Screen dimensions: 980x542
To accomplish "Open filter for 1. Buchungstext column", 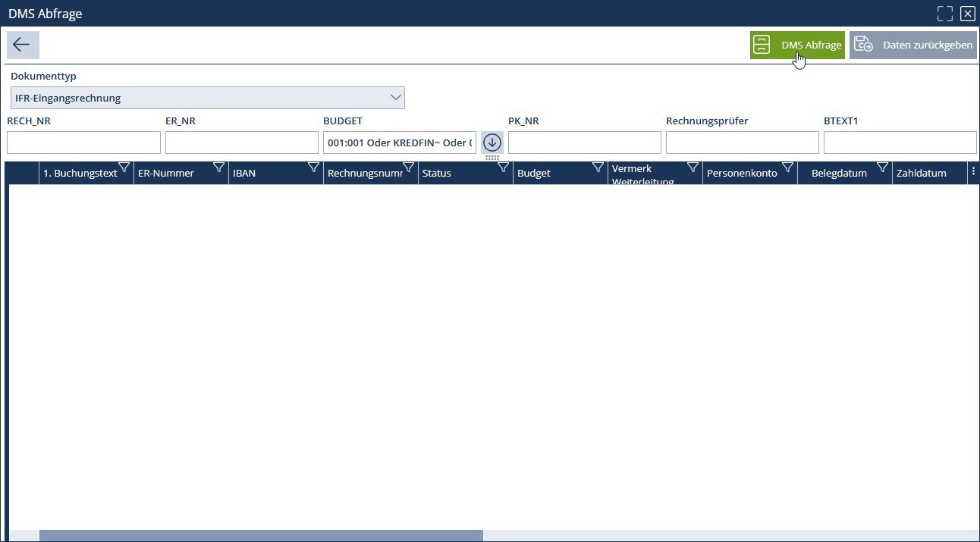I will click(124, 168).
